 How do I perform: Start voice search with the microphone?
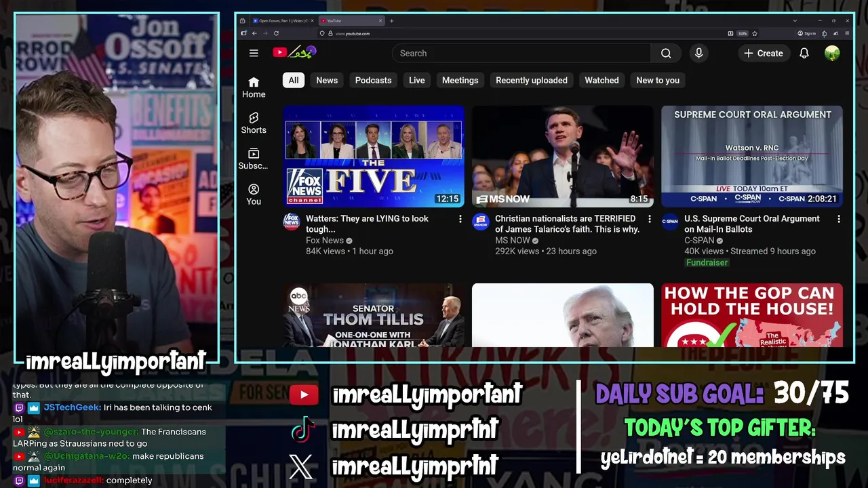pos(698,53)
